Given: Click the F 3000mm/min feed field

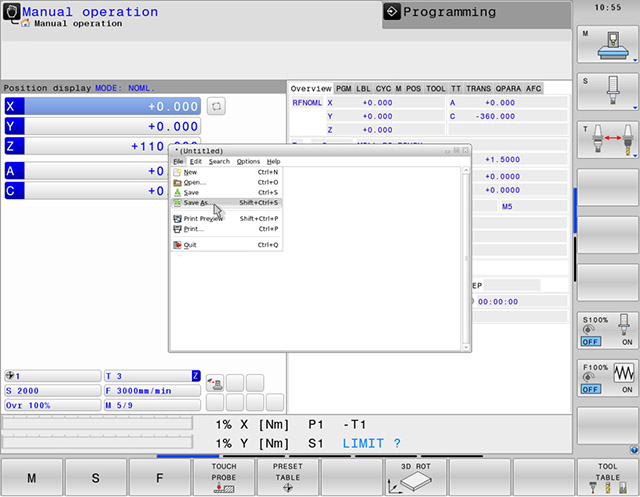Looking at the screenshot, I should tap(152, 391).
